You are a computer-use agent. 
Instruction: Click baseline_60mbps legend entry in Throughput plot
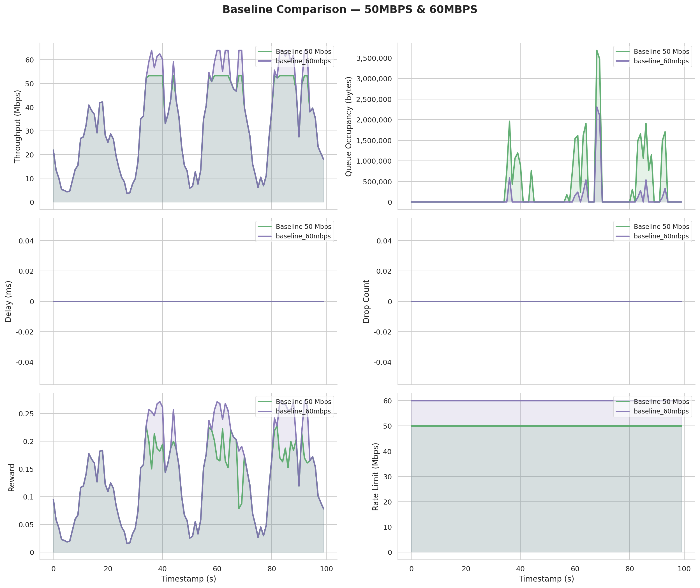pyautogui.click(x=303, y=61)
